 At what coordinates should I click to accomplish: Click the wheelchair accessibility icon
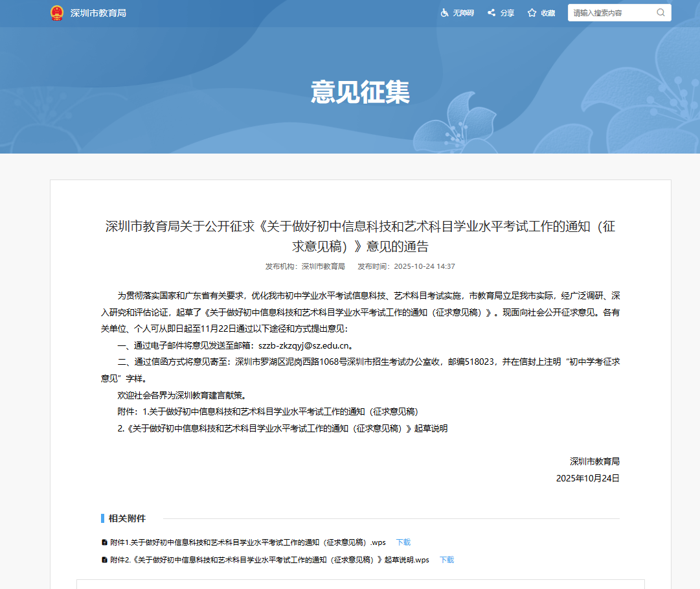(x=444, y=13)
